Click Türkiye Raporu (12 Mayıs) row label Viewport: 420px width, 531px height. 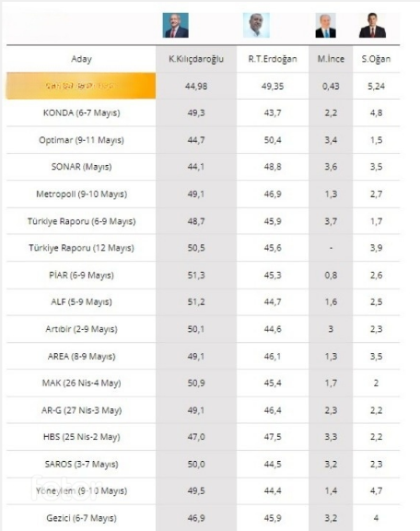pyautogui.click(x=81, y=248)
